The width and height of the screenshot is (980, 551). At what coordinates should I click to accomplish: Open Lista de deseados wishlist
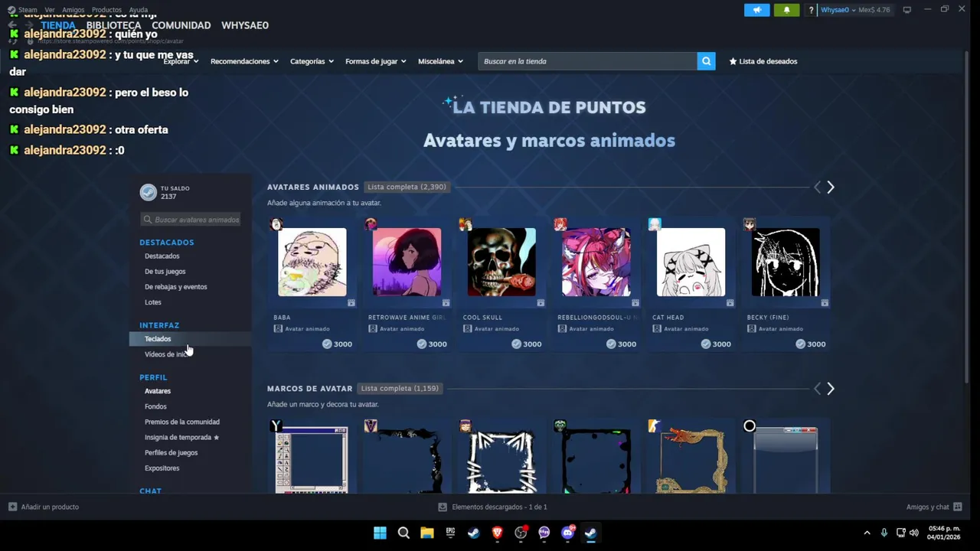tap(763, 61)
